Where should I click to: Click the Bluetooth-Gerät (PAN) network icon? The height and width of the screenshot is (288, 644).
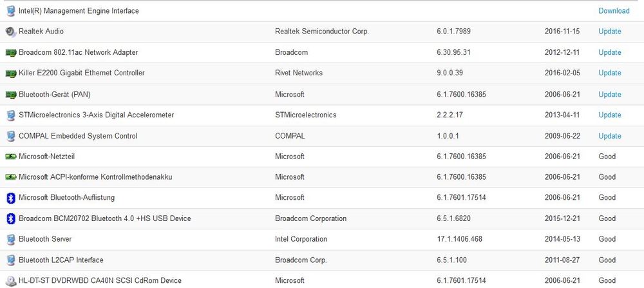point(10,95)
